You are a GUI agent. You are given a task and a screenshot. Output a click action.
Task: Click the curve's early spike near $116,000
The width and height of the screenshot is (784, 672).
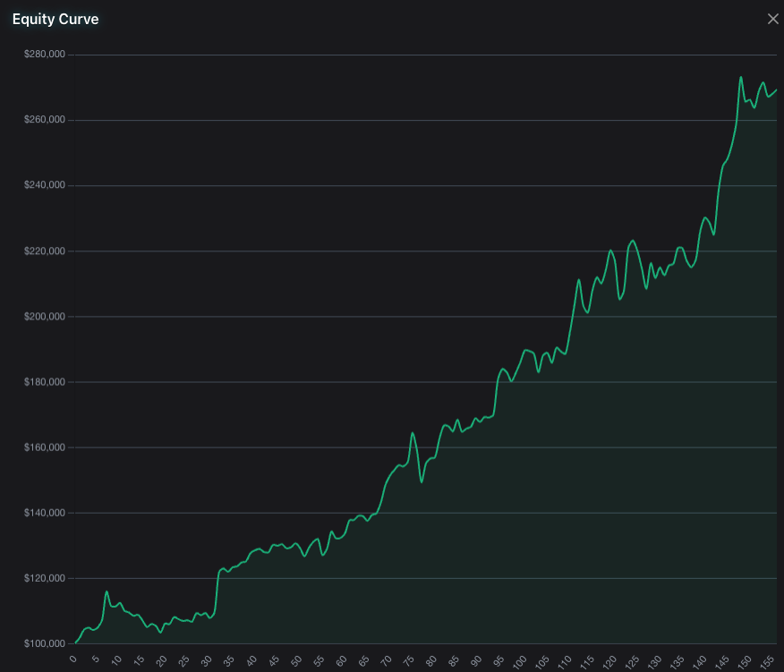pyautogui.click(x=107, y=591)
